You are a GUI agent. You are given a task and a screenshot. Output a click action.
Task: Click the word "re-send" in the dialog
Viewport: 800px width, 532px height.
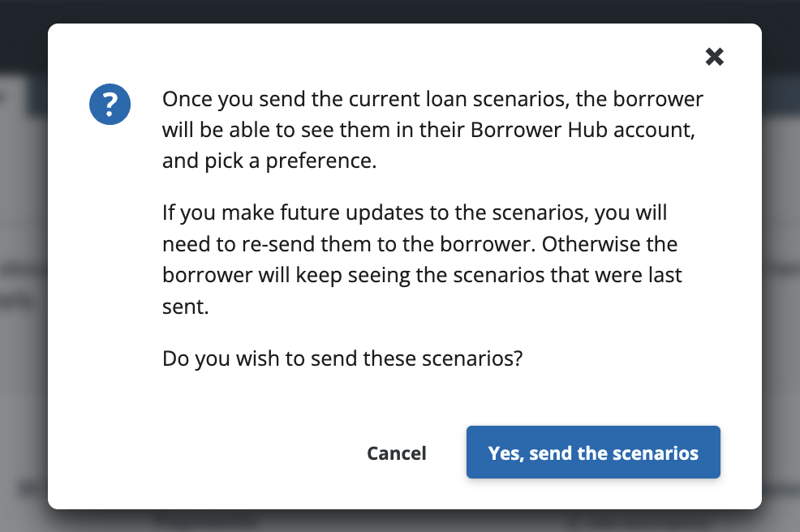258,244
